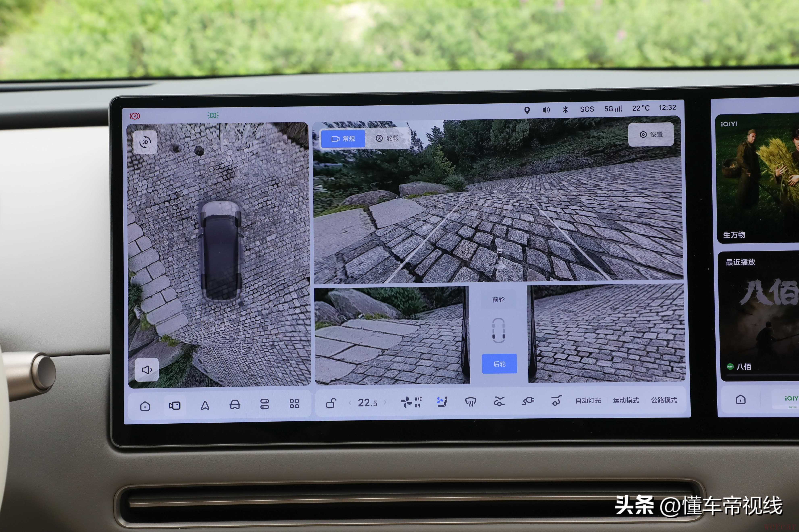
Task: Decrease temperature with left chevron
Action: [x=350, y=403]
